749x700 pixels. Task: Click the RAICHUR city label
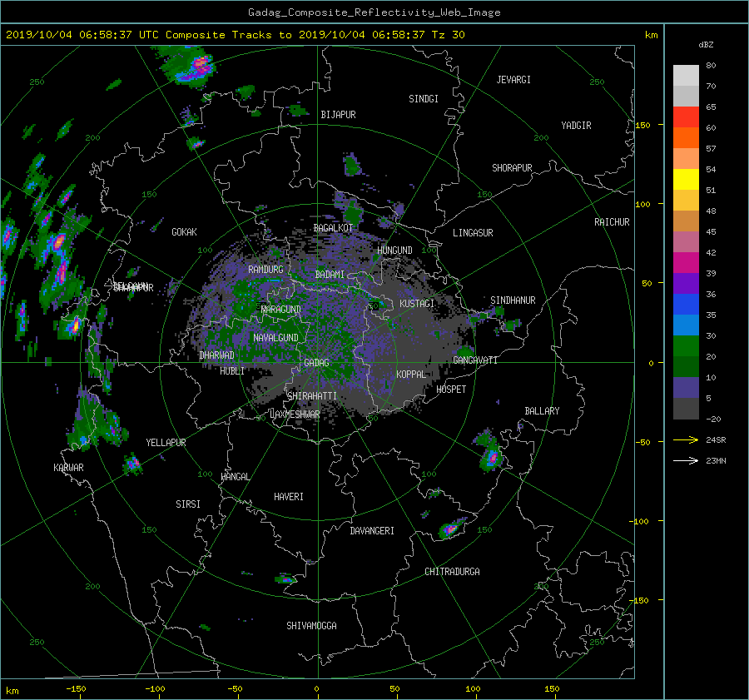[612, 222]
